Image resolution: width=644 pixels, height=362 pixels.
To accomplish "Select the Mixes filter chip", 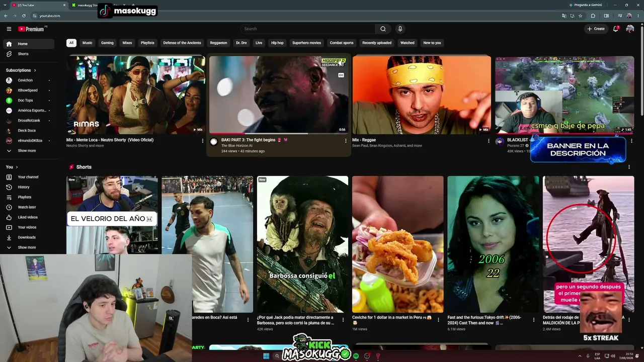I will click(127, 43).
